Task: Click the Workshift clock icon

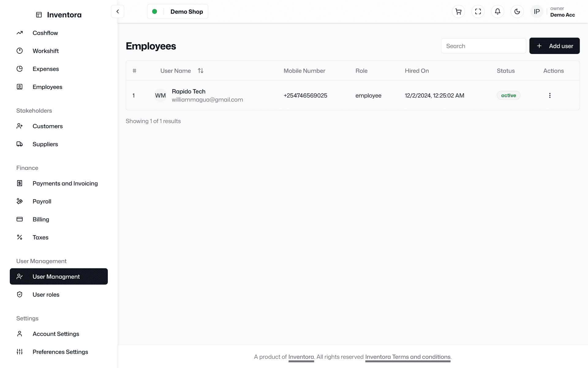Action: [20, 51]
